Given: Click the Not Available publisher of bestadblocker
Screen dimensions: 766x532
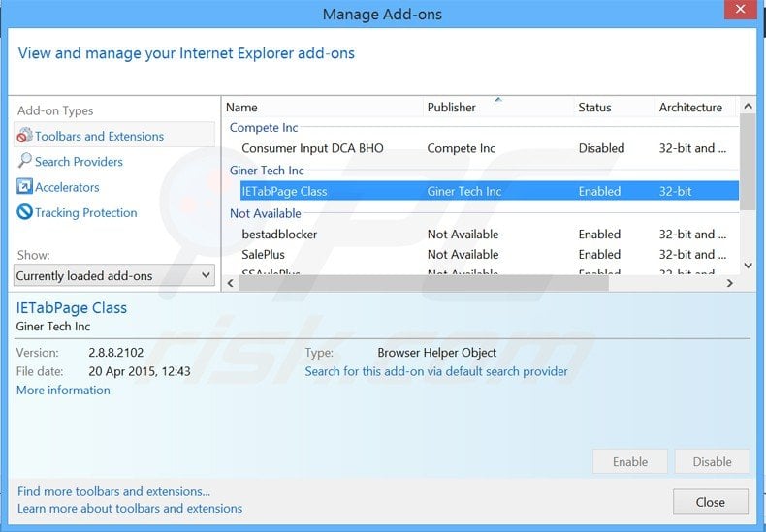Looking at the screenshot, I should click(x=463, y=235).
